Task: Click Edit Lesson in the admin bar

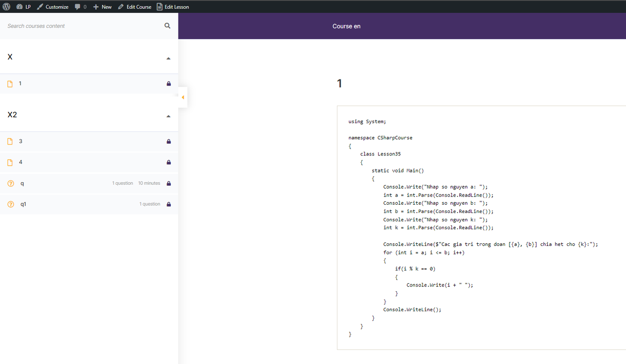Action: (x=173, y=7)
